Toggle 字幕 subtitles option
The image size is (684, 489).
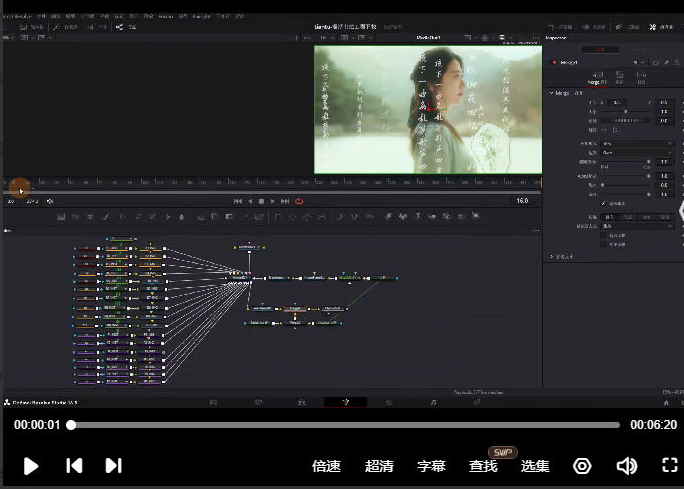[x=431, y=466]
